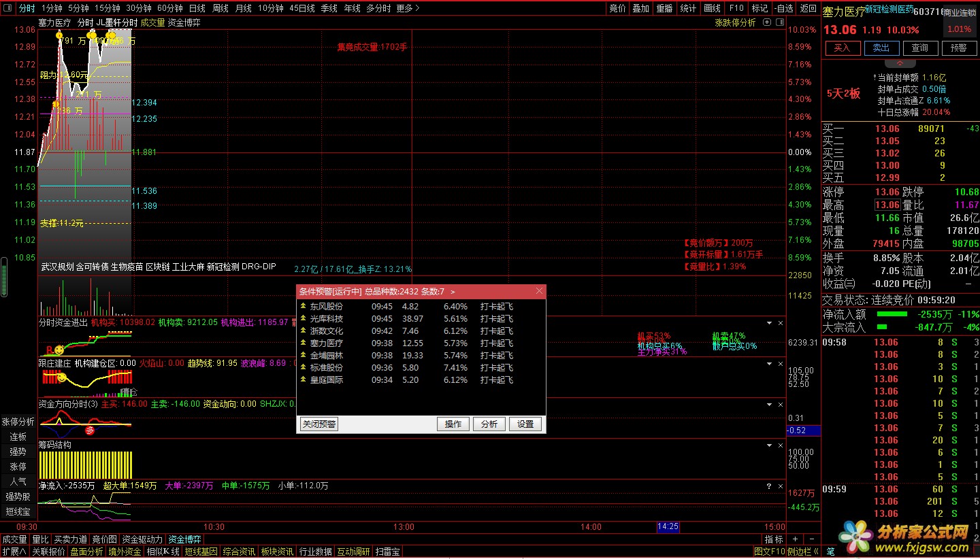Click the 竞价 toolbar button
The height and width of the screenshot is (559, 980).
point(617,8)
